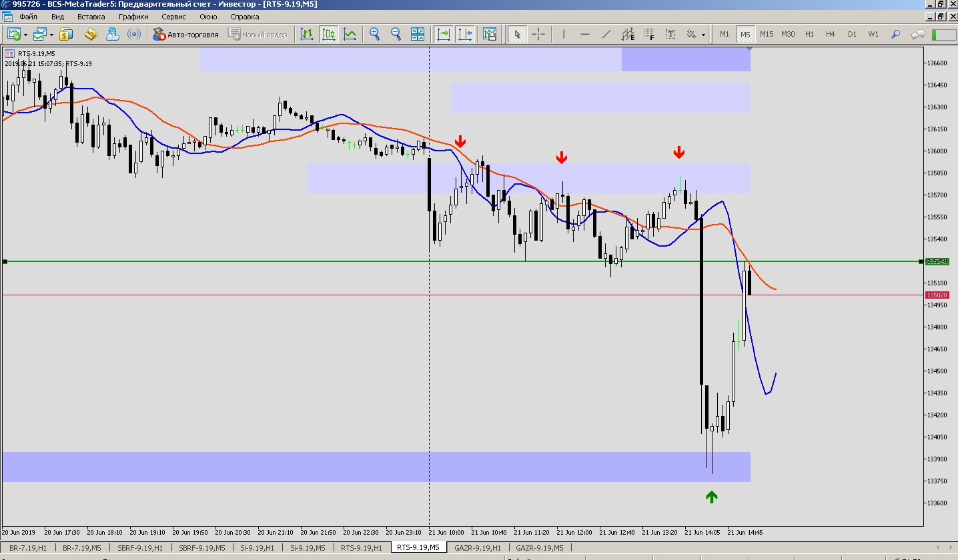Switch to SBRF-9.19,H1 chart tab
The image size is (958, 560).
tap(139, 548)
